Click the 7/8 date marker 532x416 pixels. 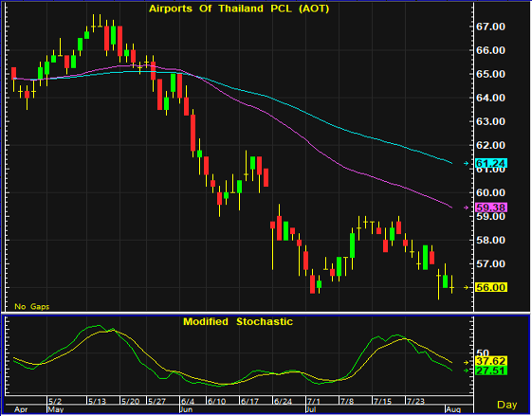click(x=347, y=402)
